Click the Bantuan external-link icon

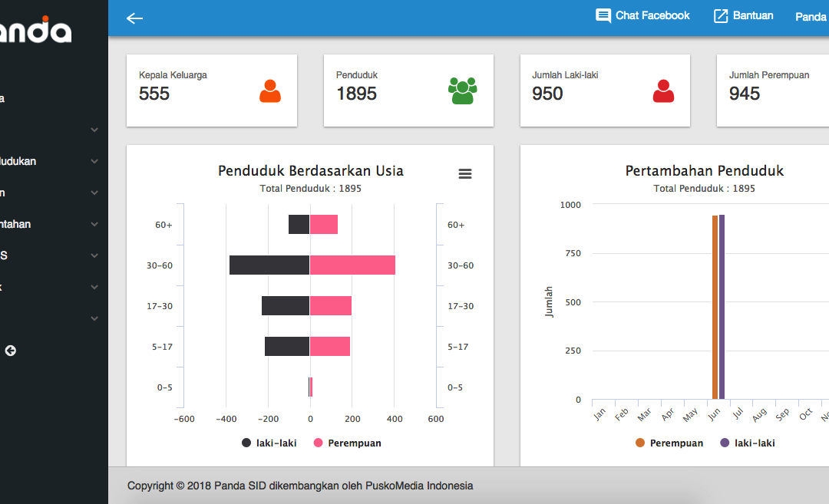coord(721,16)
